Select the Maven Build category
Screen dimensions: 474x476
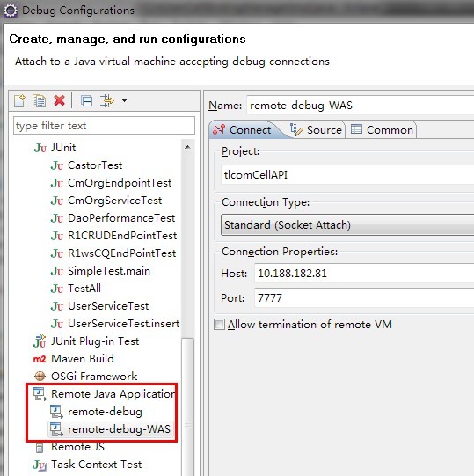83,359
